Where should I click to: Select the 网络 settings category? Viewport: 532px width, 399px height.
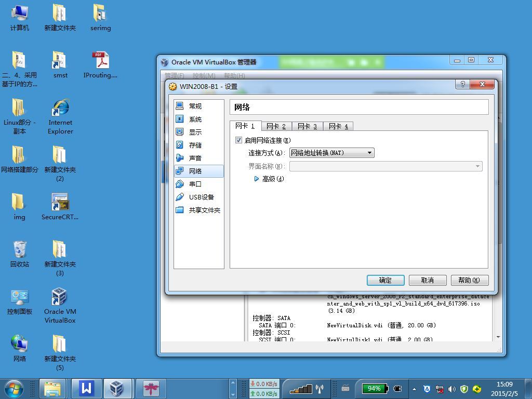199,171
